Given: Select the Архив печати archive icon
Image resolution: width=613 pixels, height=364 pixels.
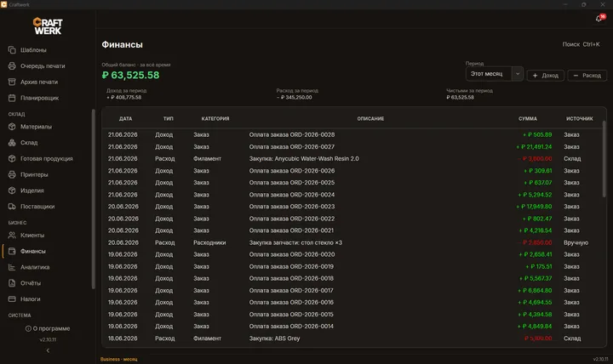Looking at the screenshot, I should click(12, 82).
